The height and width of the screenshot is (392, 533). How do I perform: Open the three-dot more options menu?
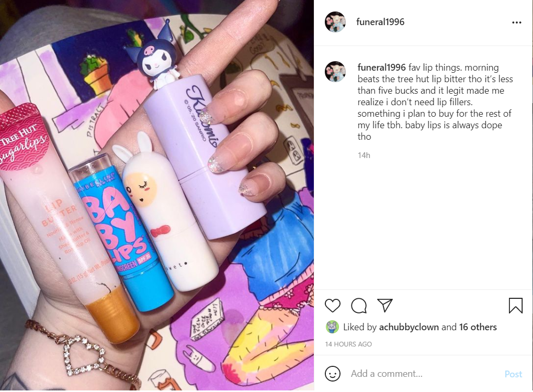tap(516, 23)
